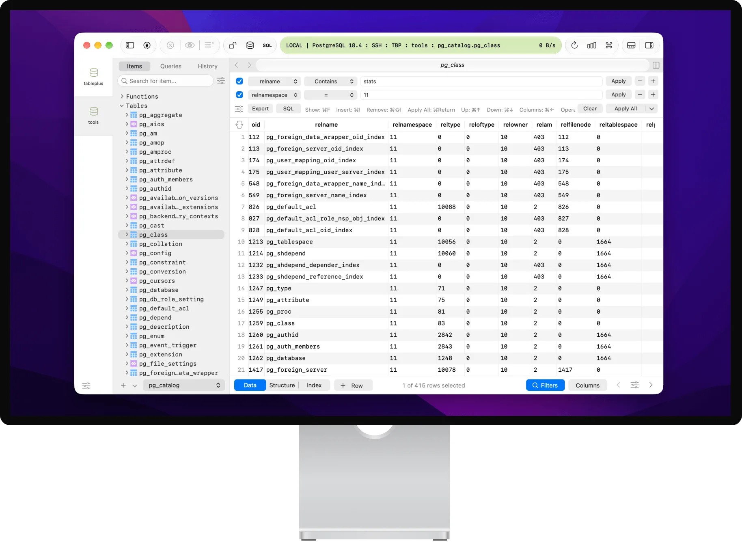Click the refresh icon in toolbar
The height and width of the screenshot is (560, 742).
click(574, 45)
